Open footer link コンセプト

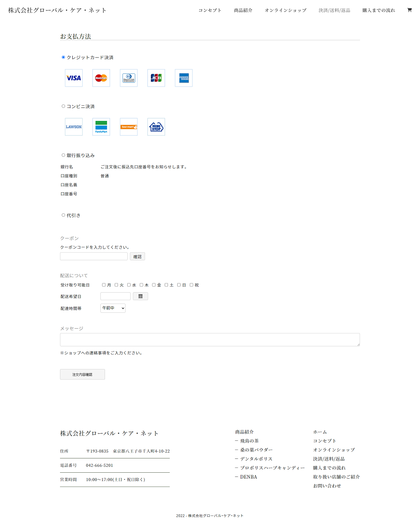click(x=325, y=441)
